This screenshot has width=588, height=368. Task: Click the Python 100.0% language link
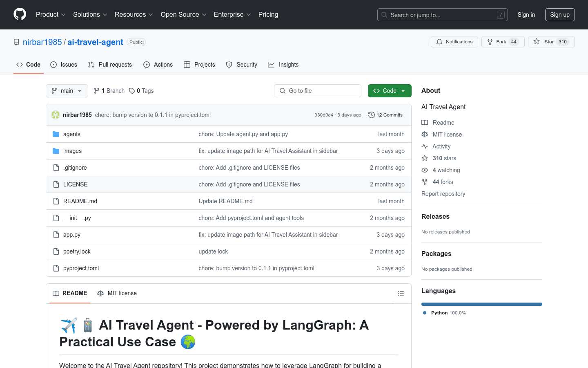(444, 313)
